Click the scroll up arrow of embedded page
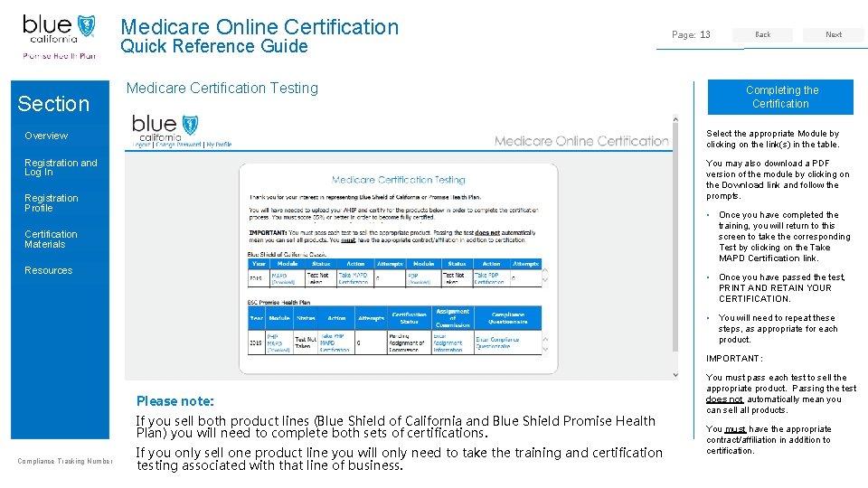This screenshot has width=868, height=488. coord(675,119)
